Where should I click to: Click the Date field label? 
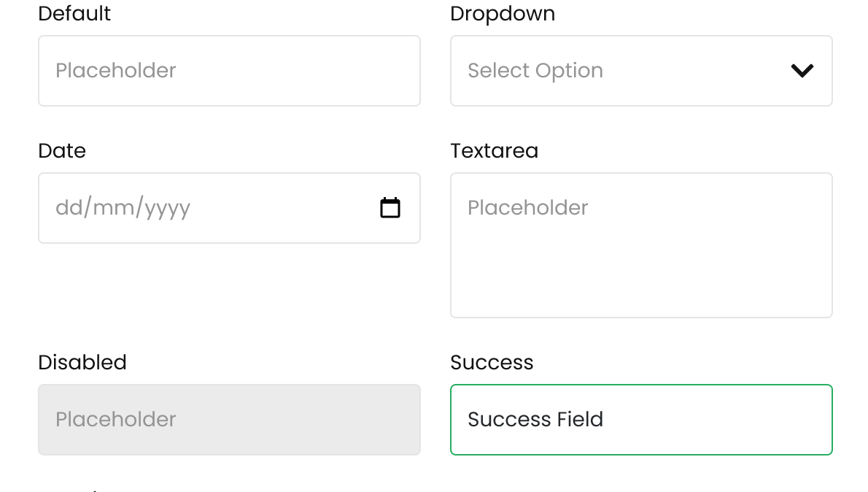(x=62, y=151)
